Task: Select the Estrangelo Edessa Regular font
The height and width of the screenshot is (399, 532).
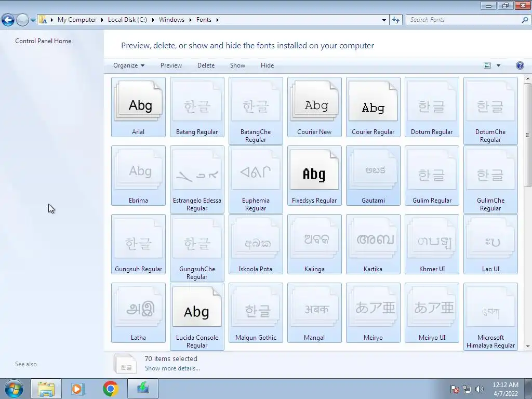Action: (197, 179)
